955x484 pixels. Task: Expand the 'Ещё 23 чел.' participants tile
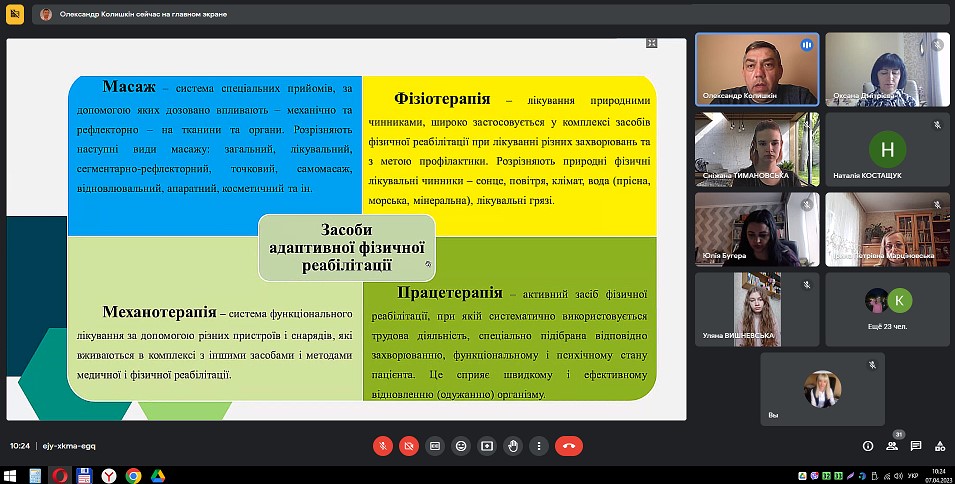pos(887,308)
